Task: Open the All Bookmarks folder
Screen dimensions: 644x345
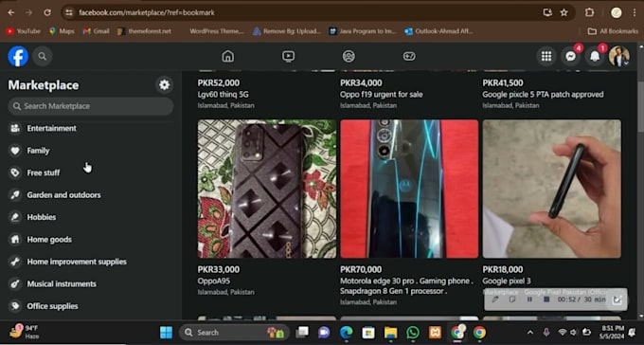Action: (613, 31)
